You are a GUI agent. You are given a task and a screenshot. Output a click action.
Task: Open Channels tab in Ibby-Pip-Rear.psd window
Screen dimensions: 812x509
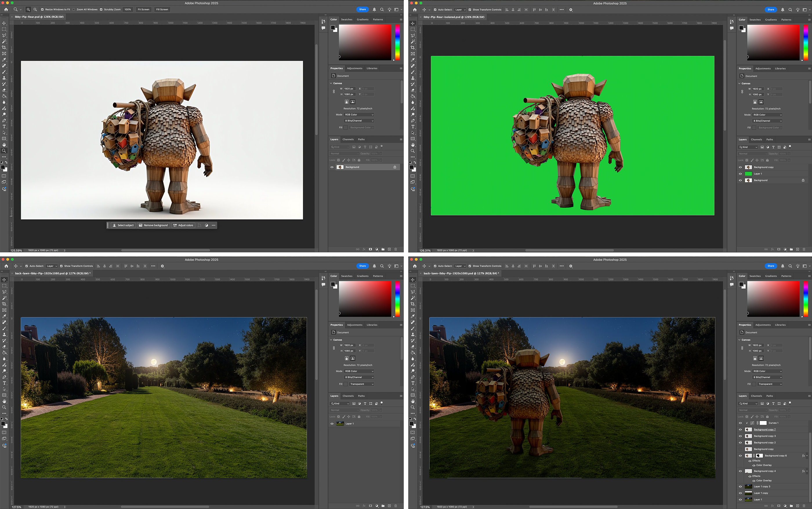tap(348, 139)
